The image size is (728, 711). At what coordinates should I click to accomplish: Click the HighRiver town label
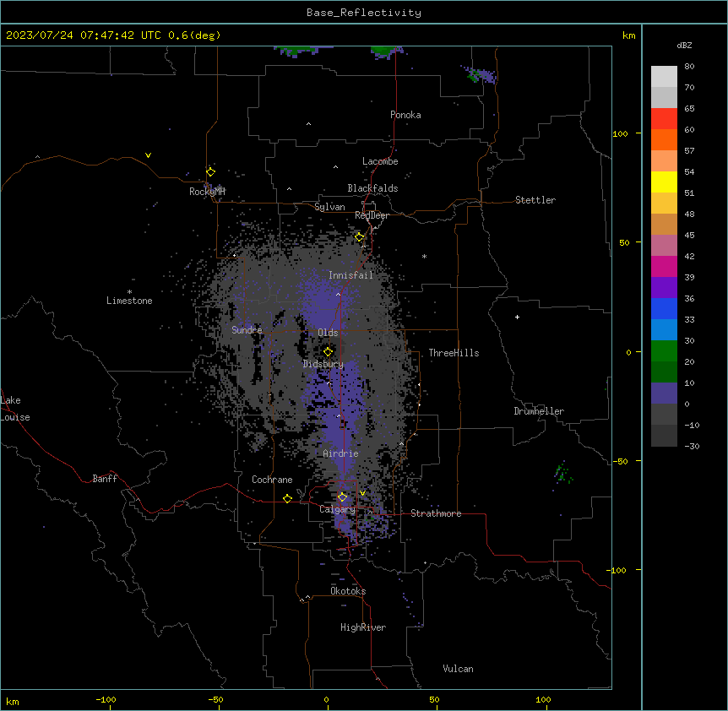(x=363, y=627)
